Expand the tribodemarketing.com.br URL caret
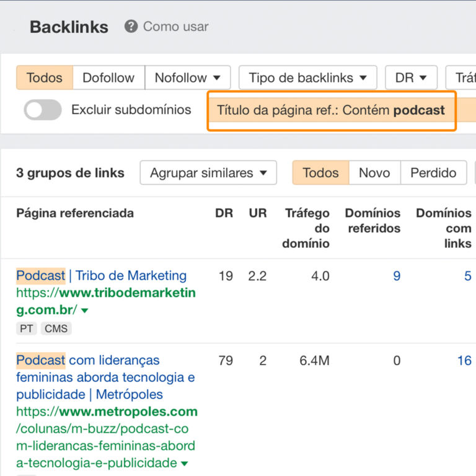The image size is (476, 476). [85, 311]
